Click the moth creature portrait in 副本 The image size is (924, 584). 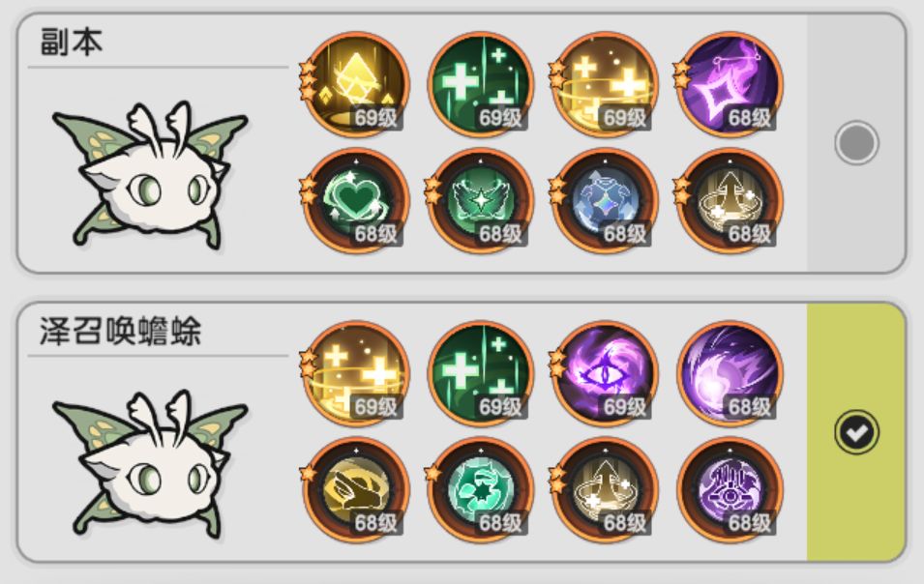[150, 175]
